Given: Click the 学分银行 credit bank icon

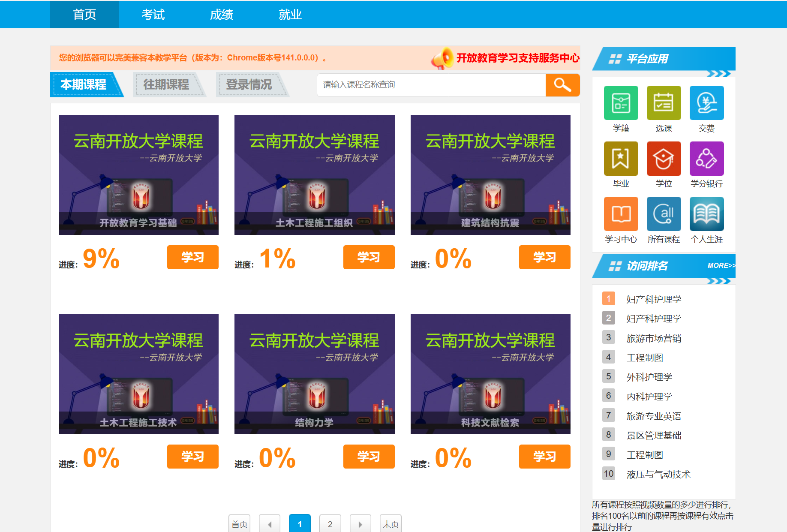Looking at the screenshot, I should [x=706, y=159].
